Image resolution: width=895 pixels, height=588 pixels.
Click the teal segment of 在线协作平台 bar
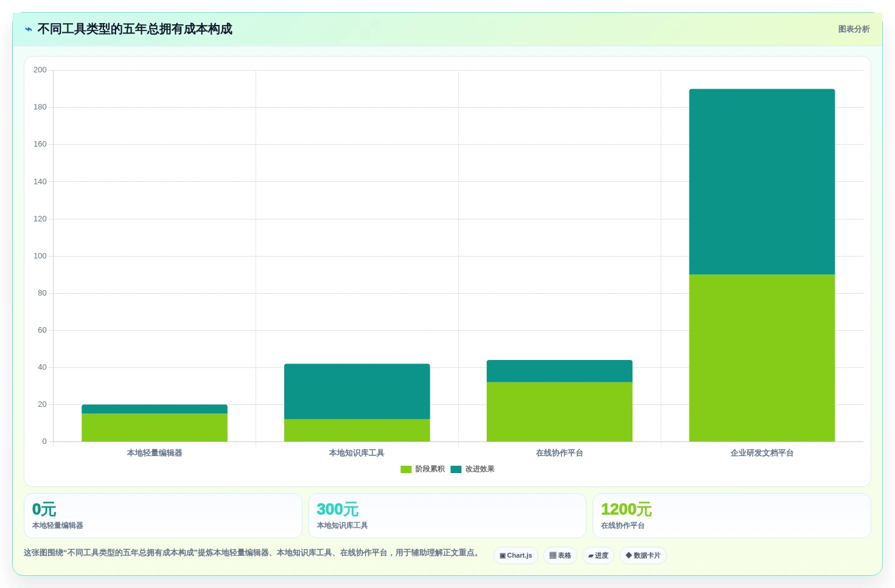click(x=560, y=371)
